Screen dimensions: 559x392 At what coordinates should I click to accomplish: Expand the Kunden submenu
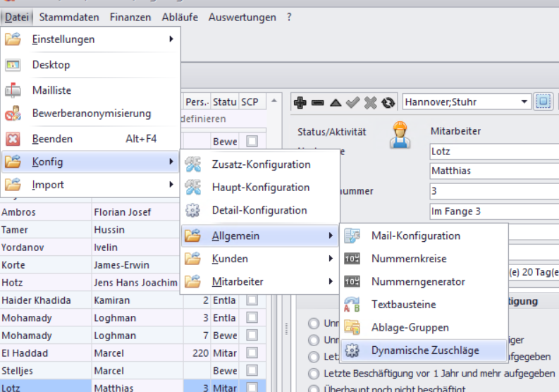pyautogui.click(x=230, y=259)
